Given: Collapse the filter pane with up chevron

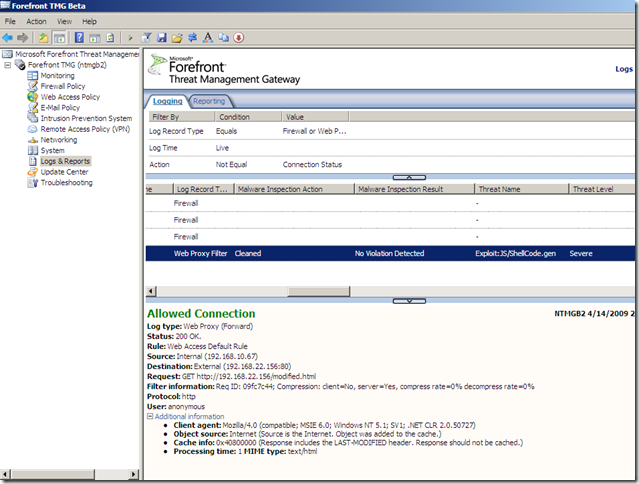Looking at the screenshot, I should point(409,178).
